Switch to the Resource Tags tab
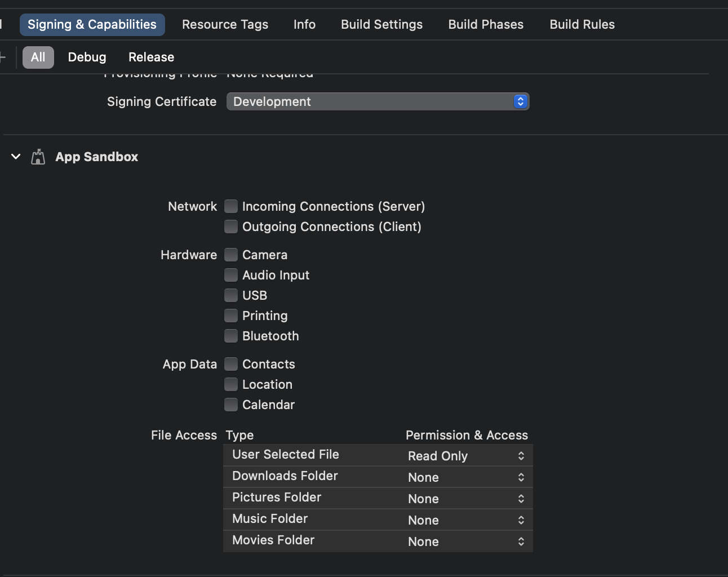Viewport: 728px width, 577px height. pos(225,25)
